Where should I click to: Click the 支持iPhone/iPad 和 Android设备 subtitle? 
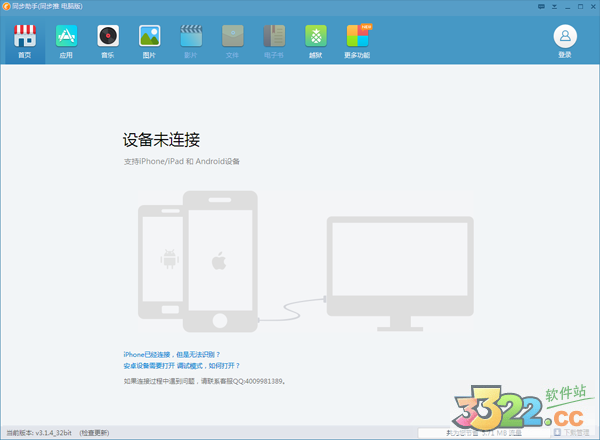point(182,161)
